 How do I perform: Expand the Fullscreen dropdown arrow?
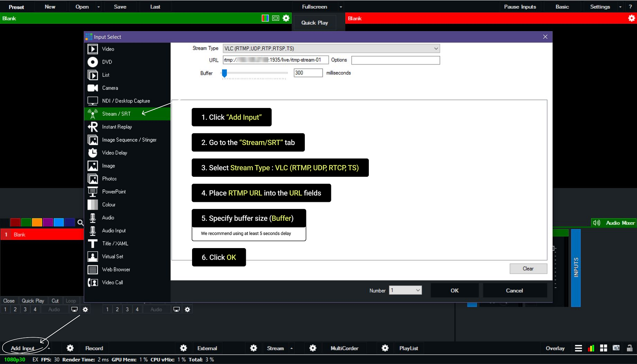tap(341, 7)
